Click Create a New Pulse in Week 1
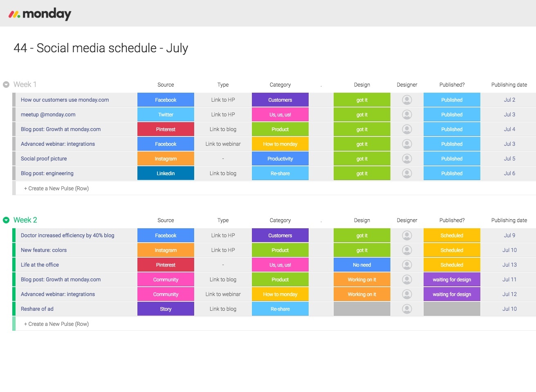536x392 pixels. 56,188
